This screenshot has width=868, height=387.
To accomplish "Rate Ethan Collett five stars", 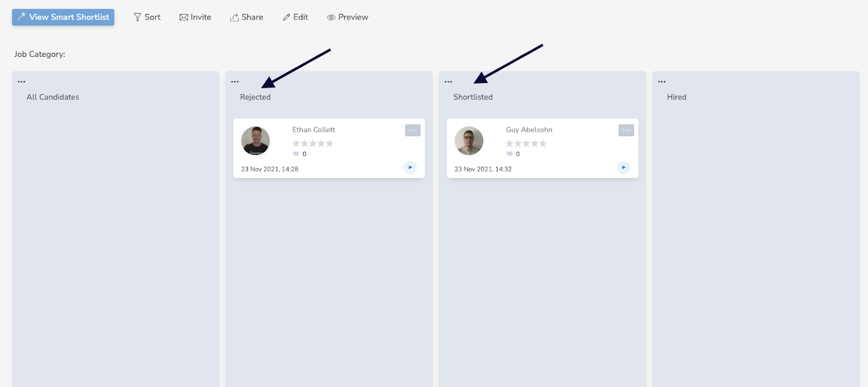I will point(329,143).
